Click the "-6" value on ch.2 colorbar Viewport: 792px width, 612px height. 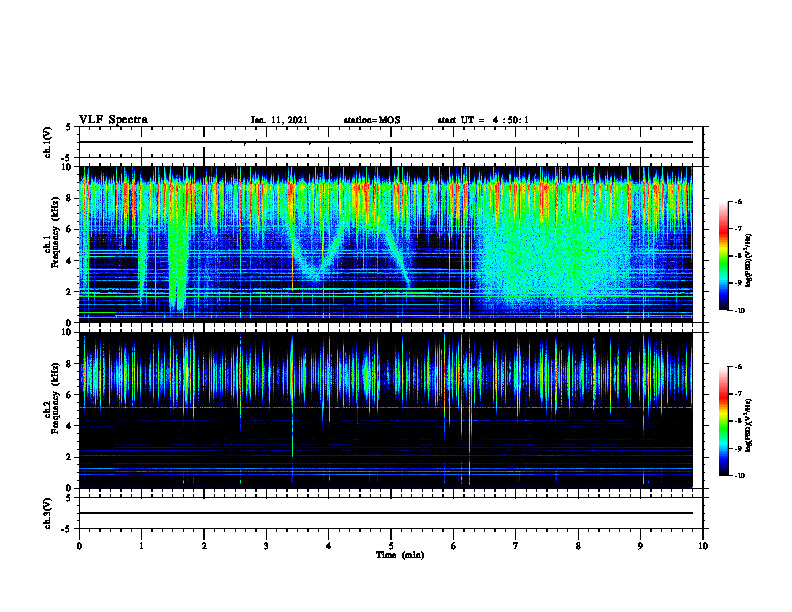738,367
